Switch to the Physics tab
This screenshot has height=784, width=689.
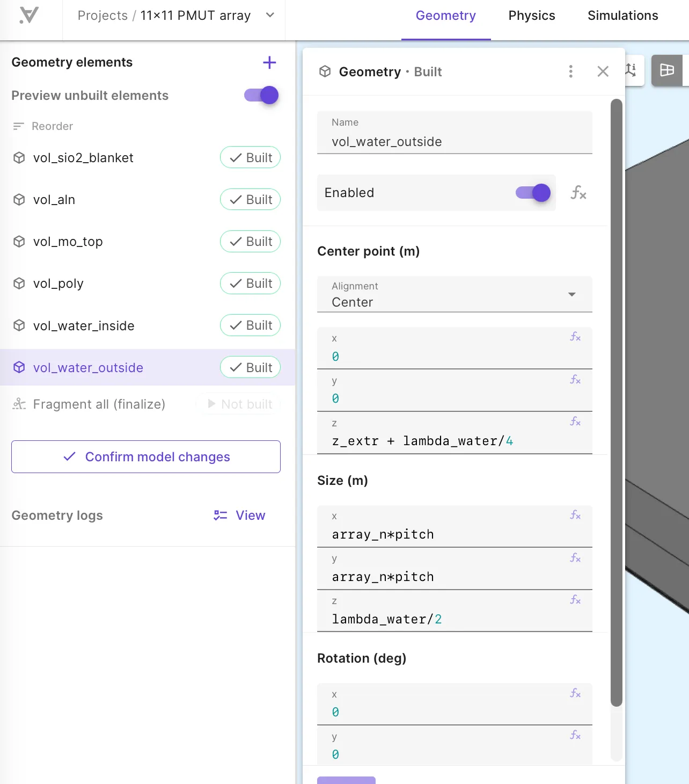532,16
